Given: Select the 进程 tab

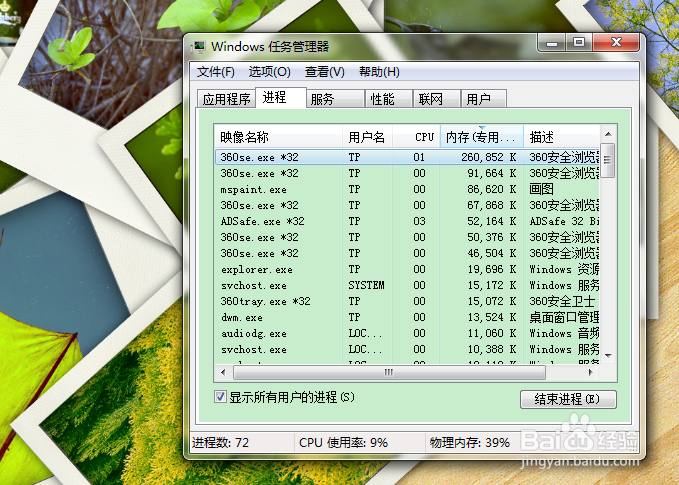Looking at the screenshot, I should point(281,97).
